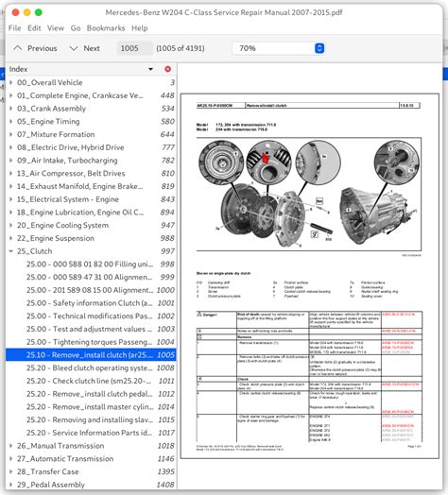The image size is (448, 495).
Task: Click the yellow minimize window button
Action: pos(26,12)
